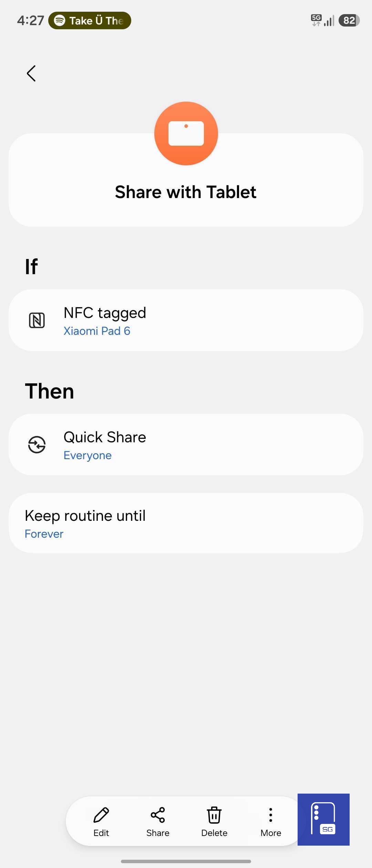Open the Spotify now playing pill
The height and width of the screenshot is (868, 372).
90,21
